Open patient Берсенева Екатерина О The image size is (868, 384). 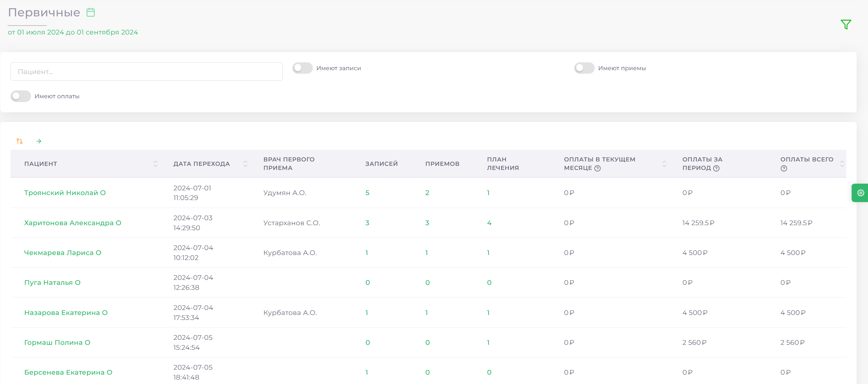click(x=68, y=372)
